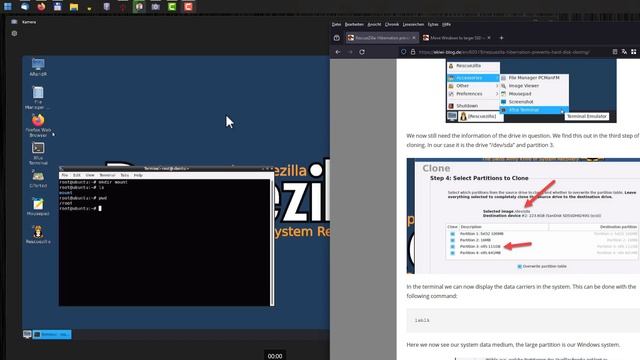Open a new Firefox tab
Image resolution: width=640 pixels, height=360 pixels.
[x=502, y=38]
